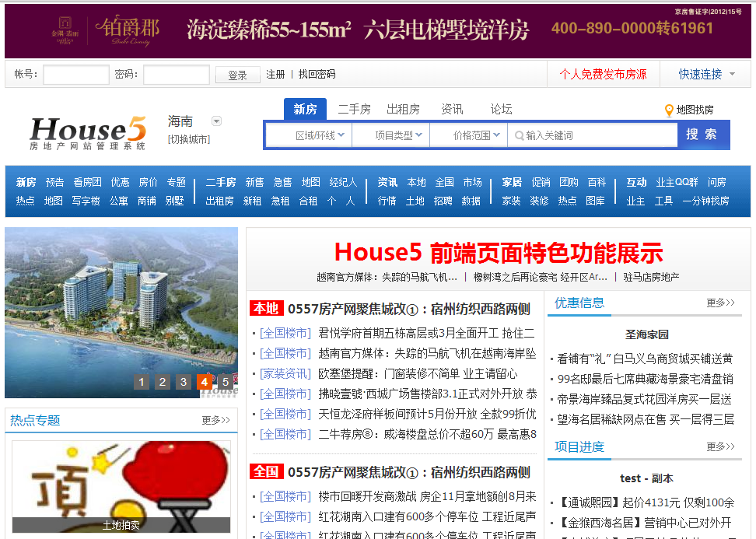This screenshot has height=539, width=756.
Task: Open the 海南 city dropdown arrow
Action: click(216, 121)
